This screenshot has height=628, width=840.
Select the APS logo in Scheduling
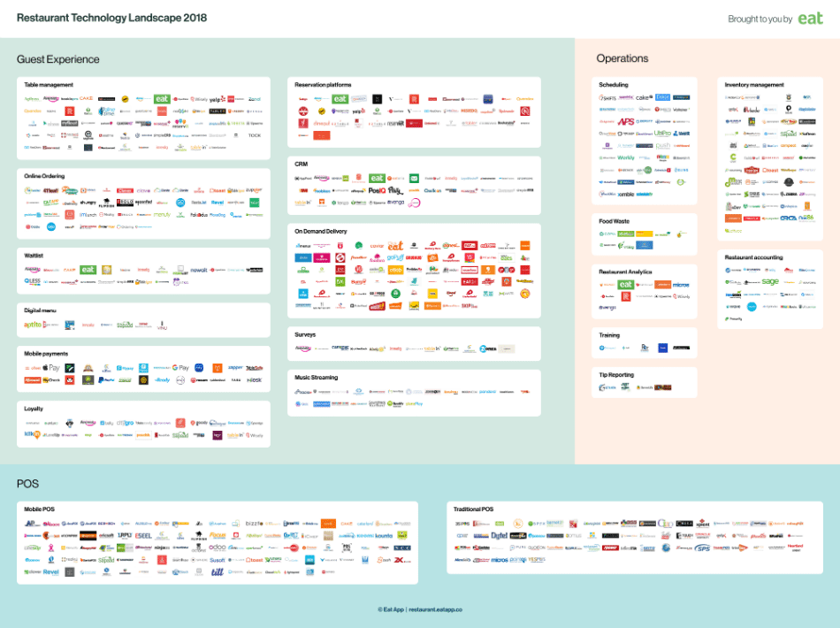pyautogui.click(x=626, y=121)
